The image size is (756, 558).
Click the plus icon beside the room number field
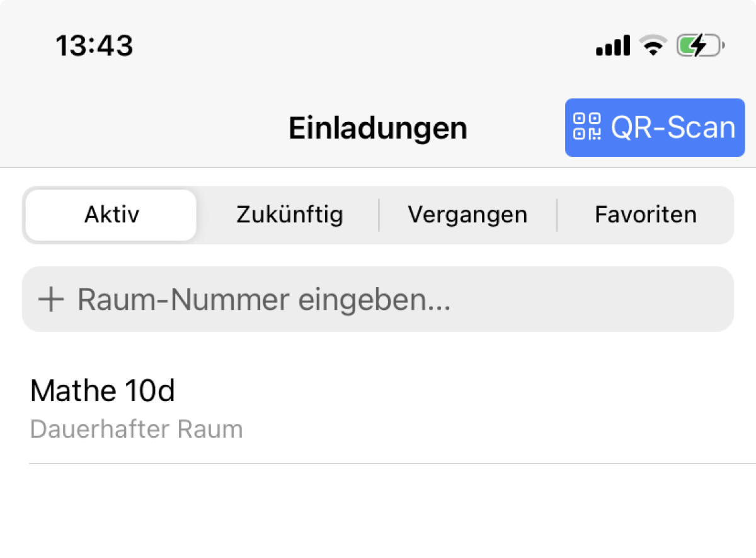[x=51, y=300]
